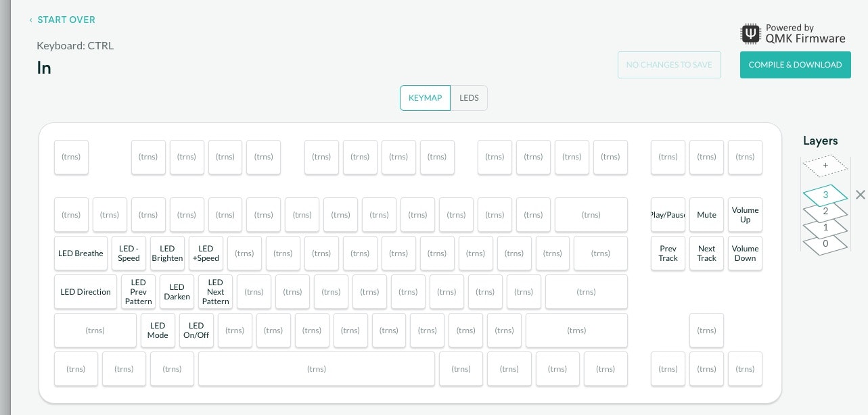Delete layer 3 using X icon
This screenshot has width=868, height=415.
[860, 195]
